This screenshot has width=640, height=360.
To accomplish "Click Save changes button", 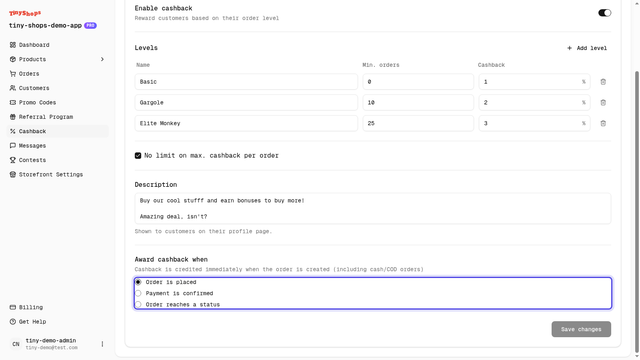I will pyautogui.click(x=581, y=329).
